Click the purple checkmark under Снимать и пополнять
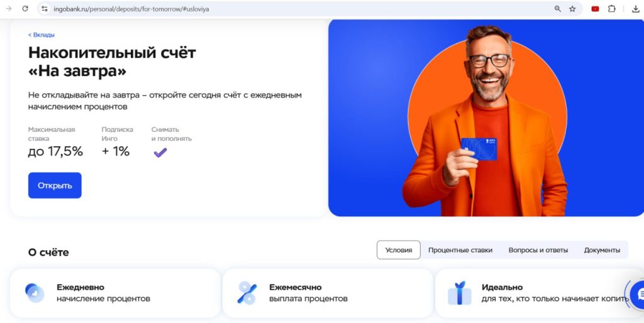Image resolution: width=644 pixels, height=323 pixels. (x=160, y=152)
